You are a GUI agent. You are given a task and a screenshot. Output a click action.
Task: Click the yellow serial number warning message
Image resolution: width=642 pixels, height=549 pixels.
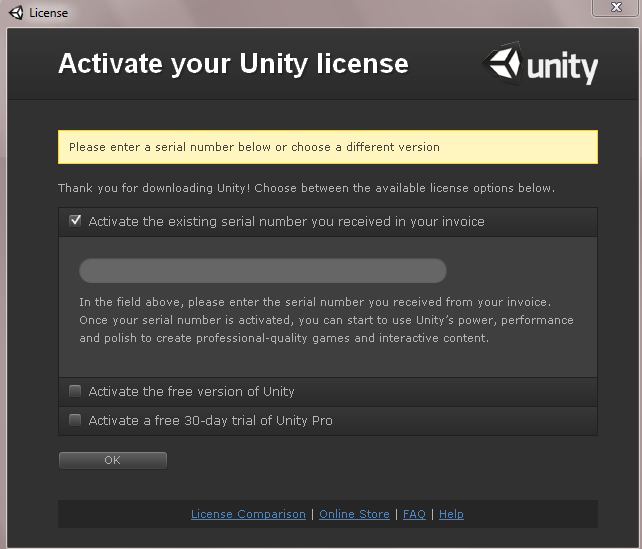[327, 147]
